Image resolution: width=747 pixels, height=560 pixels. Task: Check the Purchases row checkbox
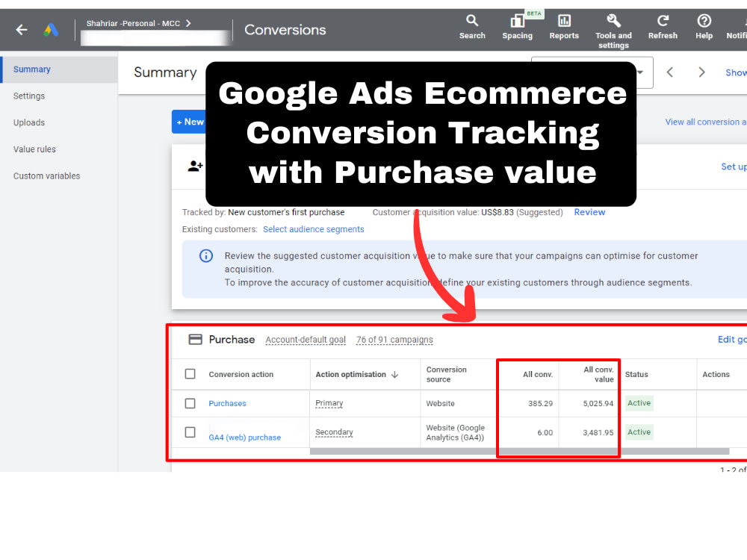click(190, 404)
